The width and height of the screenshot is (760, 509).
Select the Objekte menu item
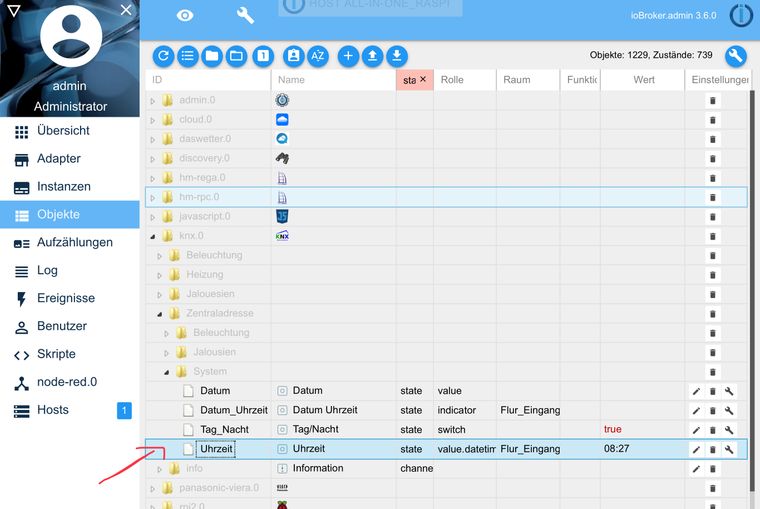click(x=70, y=215)
